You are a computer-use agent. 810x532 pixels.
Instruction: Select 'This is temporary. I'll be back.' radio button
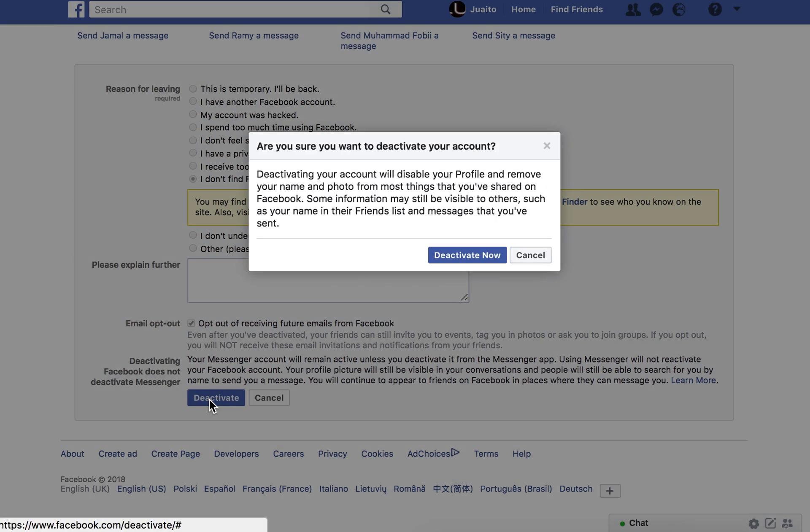192,89
